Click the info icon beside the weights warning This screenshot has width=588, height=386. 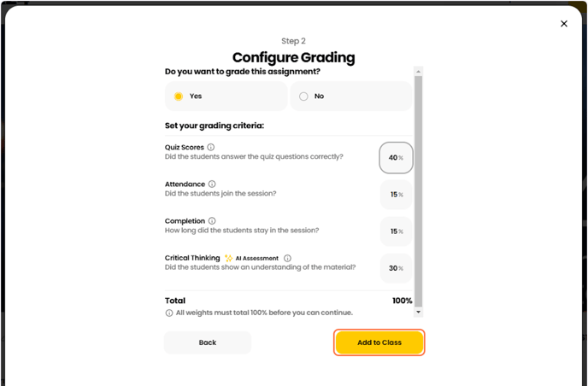168,313
